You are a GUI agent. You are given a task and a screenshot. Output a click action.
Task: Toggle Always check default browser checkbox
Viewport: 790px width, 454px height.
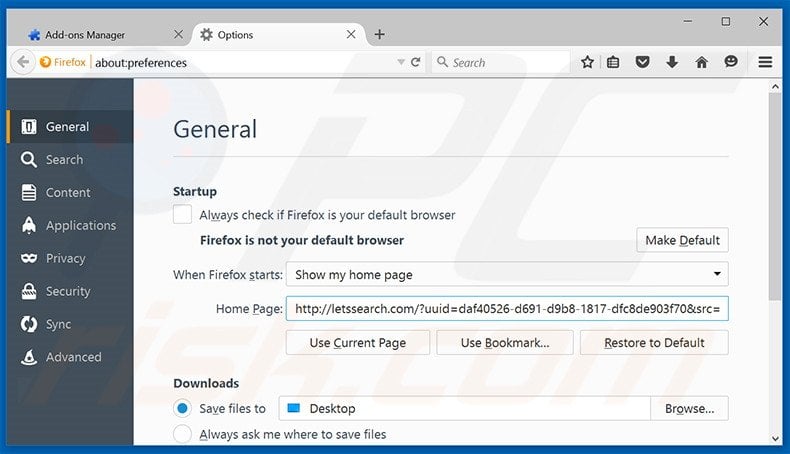click(182, 214)
